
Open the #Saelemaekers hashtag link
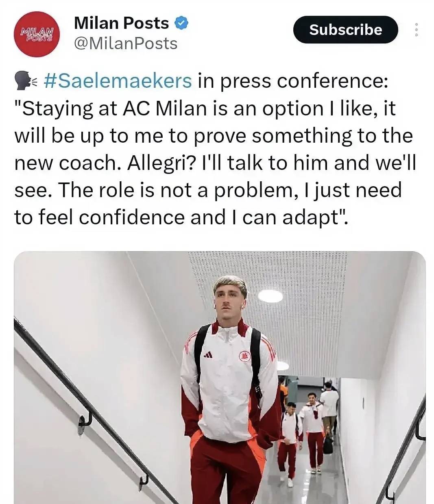[x=117, y=81]
